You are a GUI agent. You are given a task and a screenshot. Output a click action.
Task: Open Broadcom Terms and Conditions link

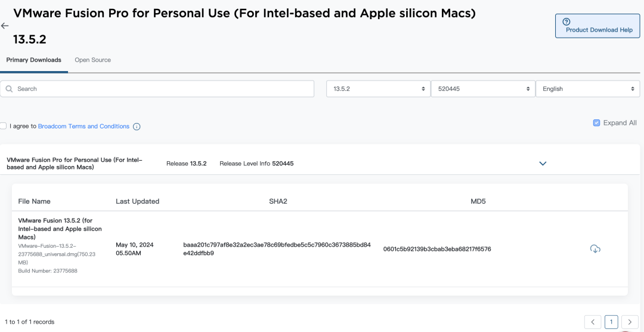point(83,127)
